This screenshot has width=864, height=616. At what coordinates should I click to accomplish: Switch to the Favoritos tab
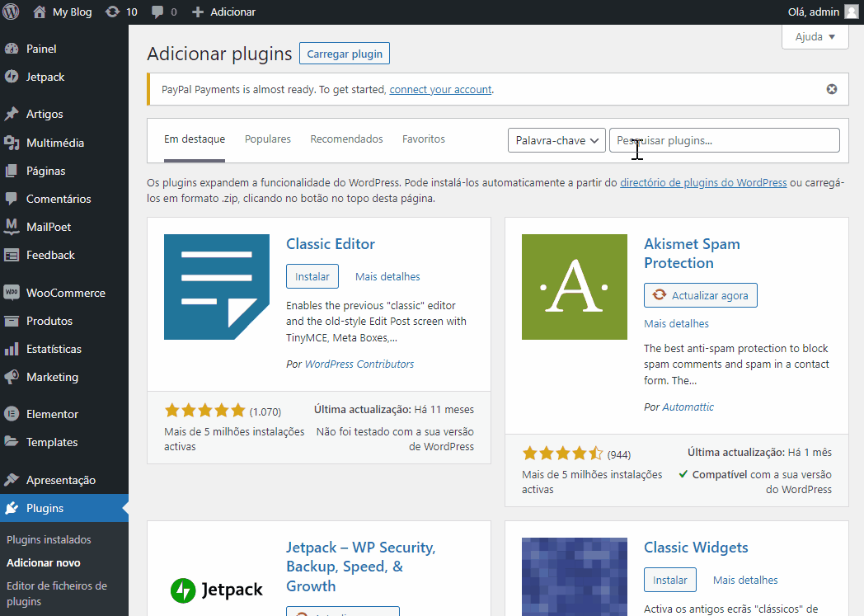tap(424, 139)
